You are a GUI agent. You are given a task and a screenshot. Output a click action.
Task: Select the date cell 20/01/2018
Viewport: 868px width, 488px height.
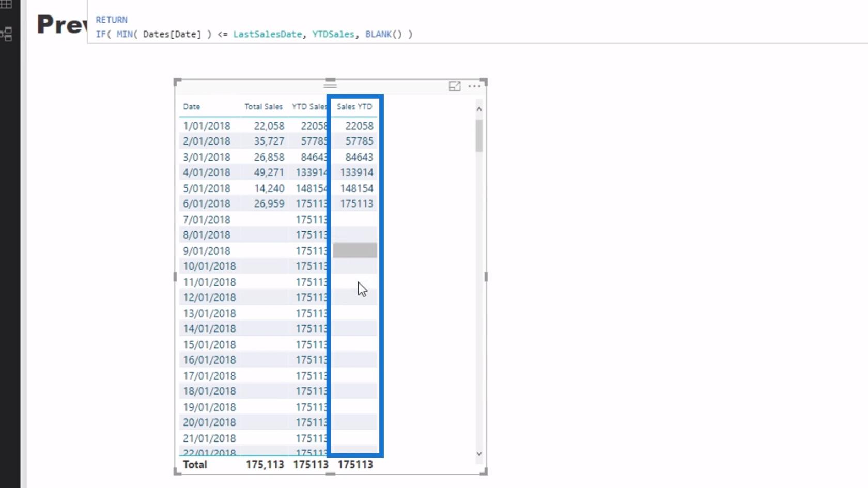point(209,422)
